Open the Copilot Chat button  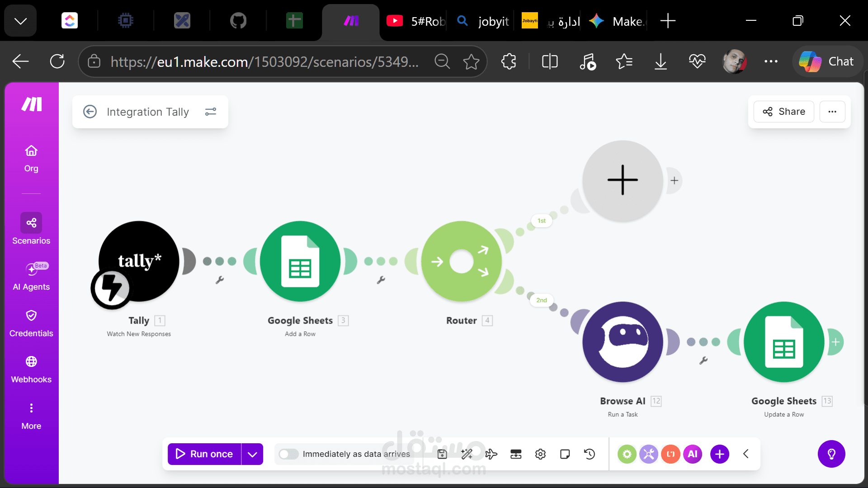[827, 61]
